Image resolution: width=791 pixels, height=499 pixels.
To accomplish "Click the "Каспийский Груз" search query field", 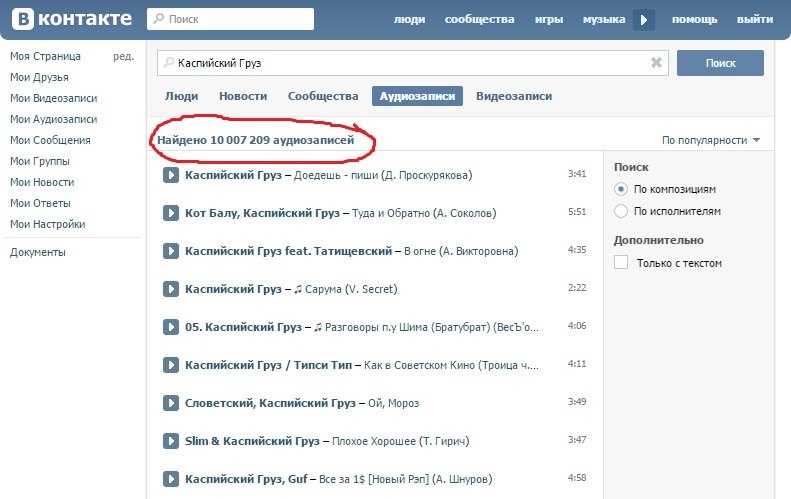I will point(413,63).
